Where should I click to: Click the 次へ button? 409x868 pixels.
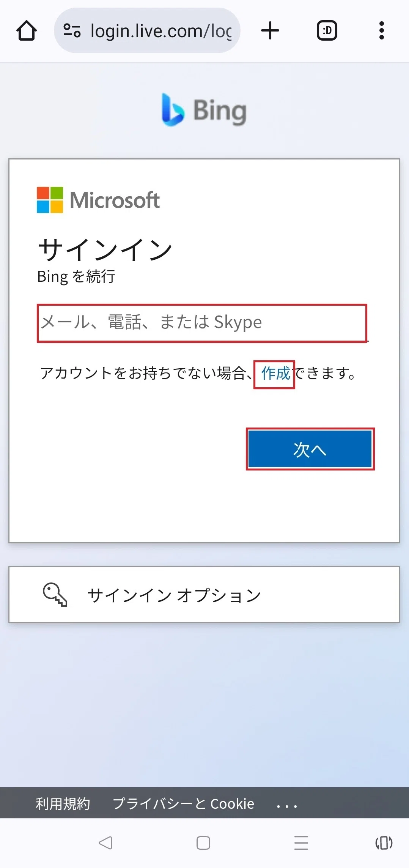[x=310, y=449]
